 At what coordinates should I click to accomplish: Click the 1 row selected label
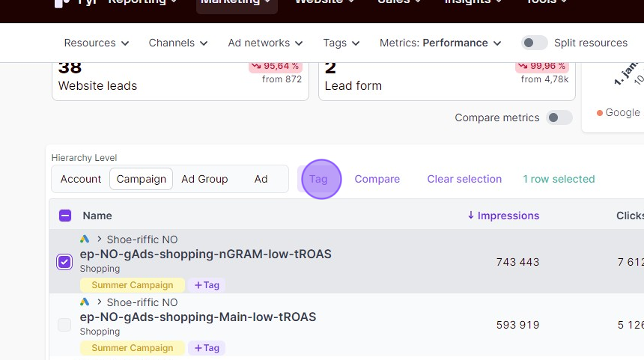pos(559,179)
